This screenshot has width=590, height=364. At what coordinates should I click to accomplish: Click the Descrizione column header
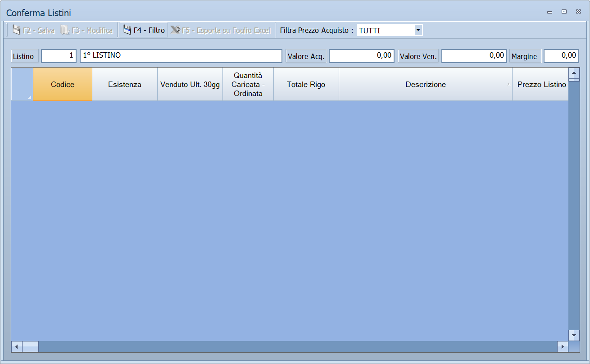(x=426, y=84)
